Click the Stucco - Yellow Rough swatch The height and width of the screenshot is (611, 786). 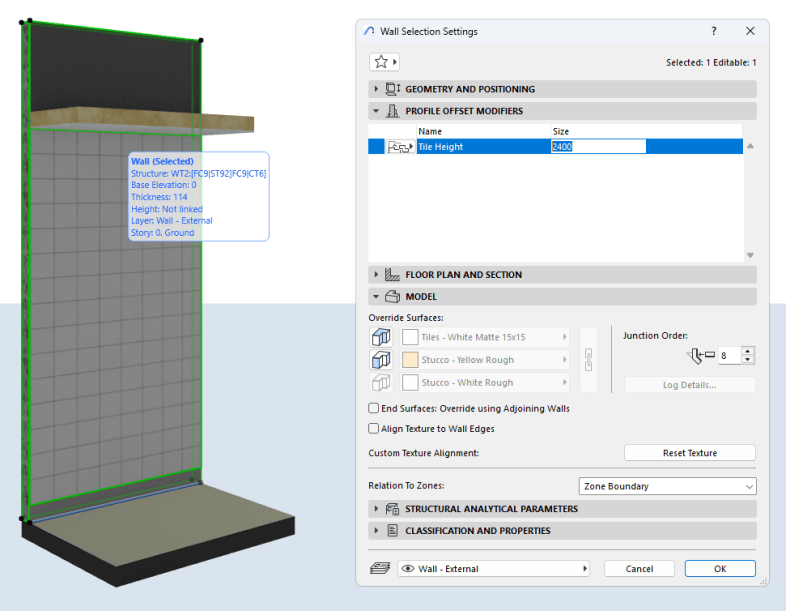(x=410, y=360)
